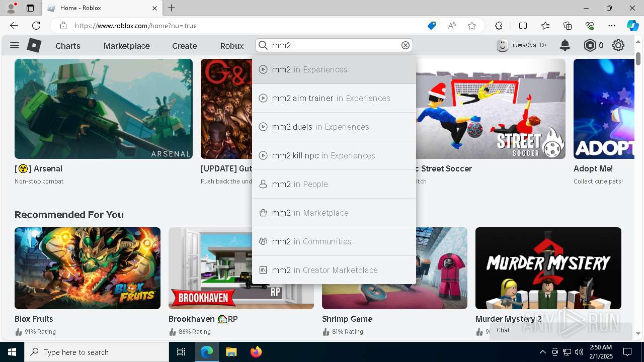This screenshot has width=644, height=362.
Task: Go back with the browser back arrow
Action: 14,26
